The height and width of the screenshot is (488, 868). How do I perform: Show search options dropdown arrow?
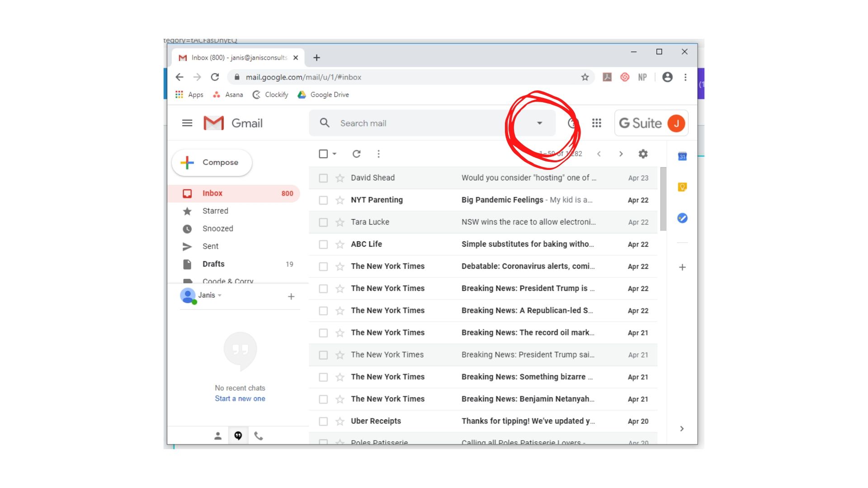click(x=539, y=123)
